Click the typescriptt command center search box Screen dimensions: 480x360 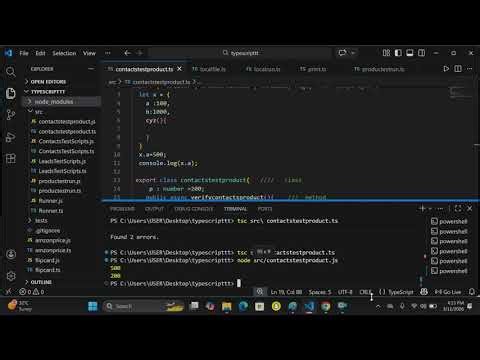pyautogui.click(x=241, y=53)
